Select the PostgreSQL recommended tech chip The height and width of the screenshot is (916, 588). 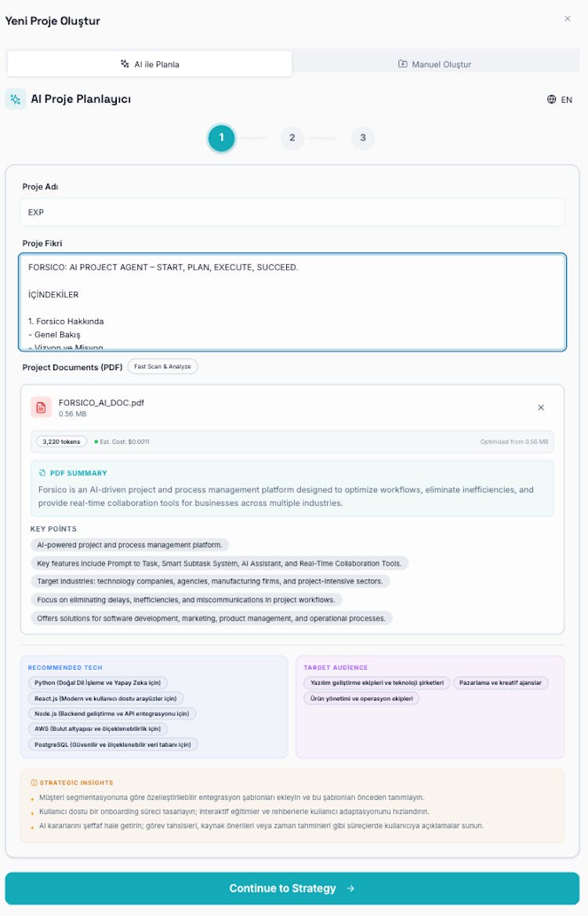112,744
